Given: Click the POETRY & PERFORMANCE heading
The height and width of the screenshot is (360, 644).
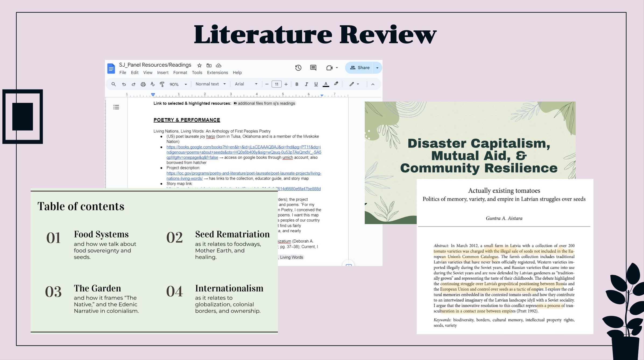Looking at the screenshot, I should tap(187, 120).
